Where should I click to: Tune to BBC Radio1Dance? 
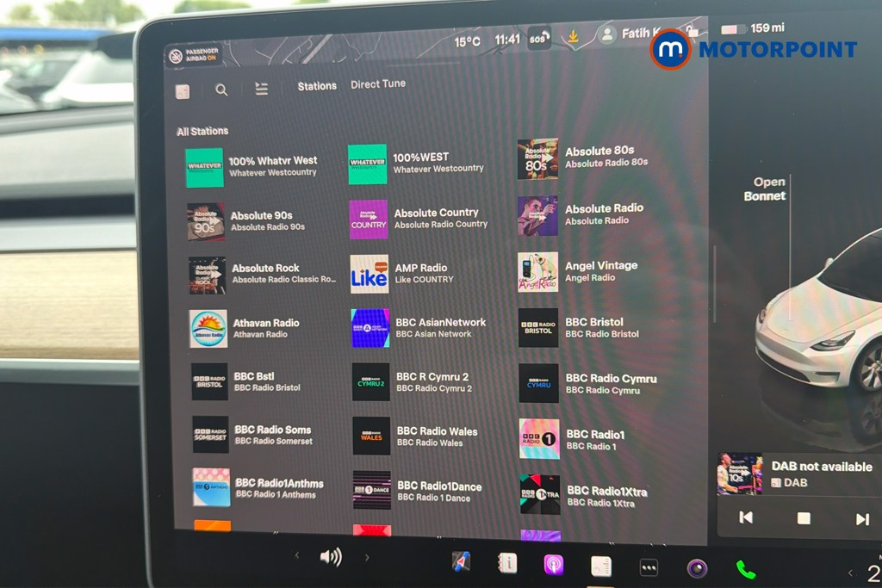pyautogui.click(x=418, y=491)
